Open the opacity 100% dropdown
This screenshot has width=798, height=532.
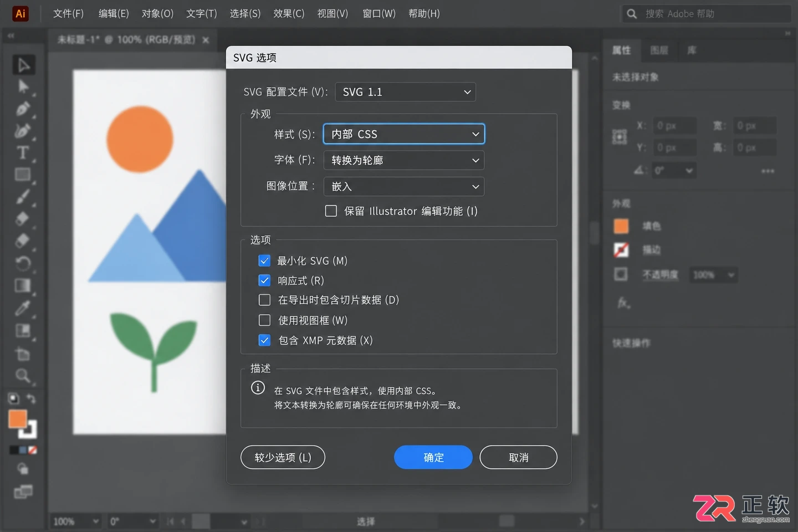(714, 275)
